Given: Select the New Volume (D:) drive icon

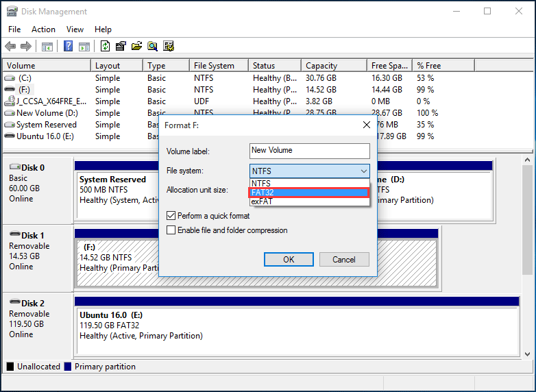Looking at the screenshot, I should (x=10, y=113).
